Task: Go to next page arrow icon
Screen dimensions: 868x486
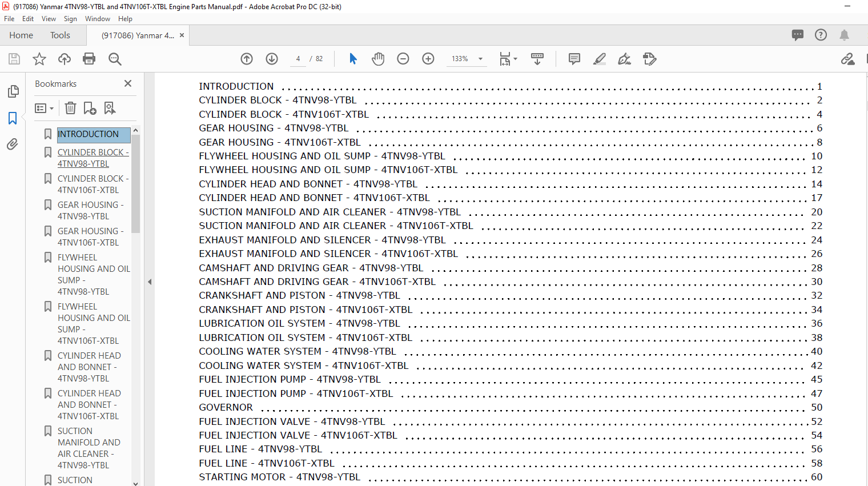Action: click(x=272, y=59)
